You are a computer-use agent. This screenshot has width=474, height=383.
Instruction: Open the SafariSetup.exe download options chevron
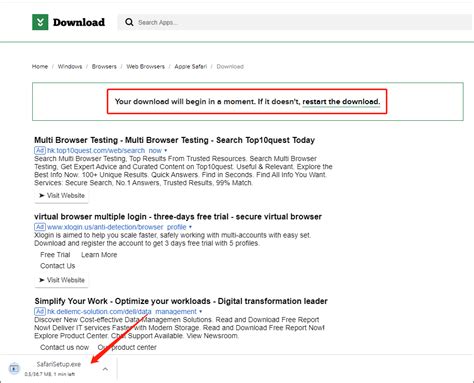click(105, 369)
